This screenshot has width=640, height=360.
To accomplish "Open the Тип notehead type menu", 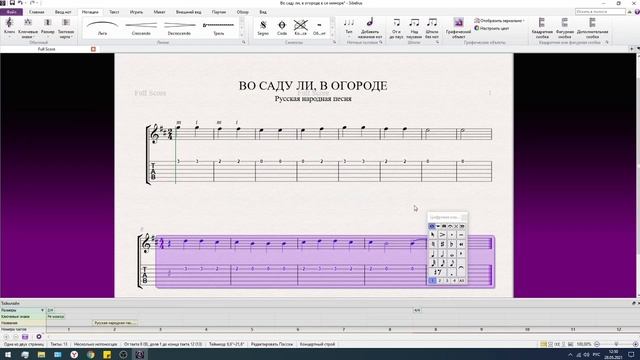I will point(349,27).
